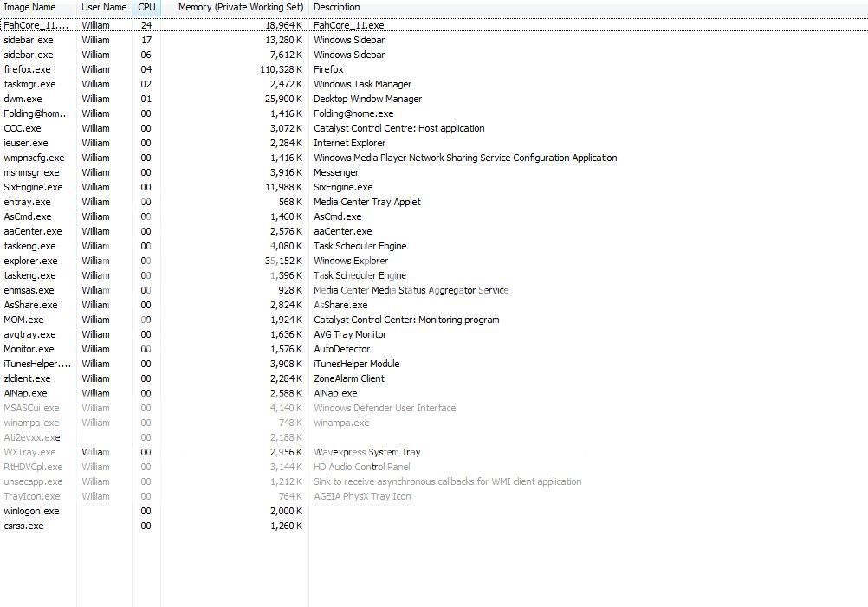Click the winlogon.exe process row

(x=32, y=511)
